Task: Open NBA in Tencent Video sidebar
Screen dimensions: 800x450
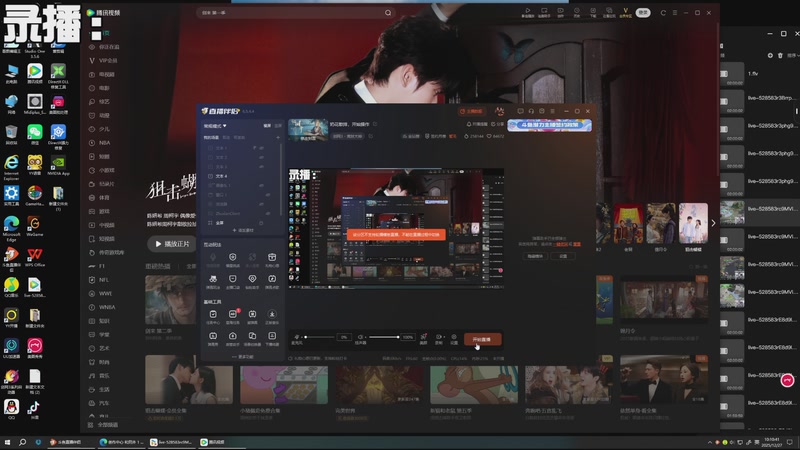Action: pos(100,143)
